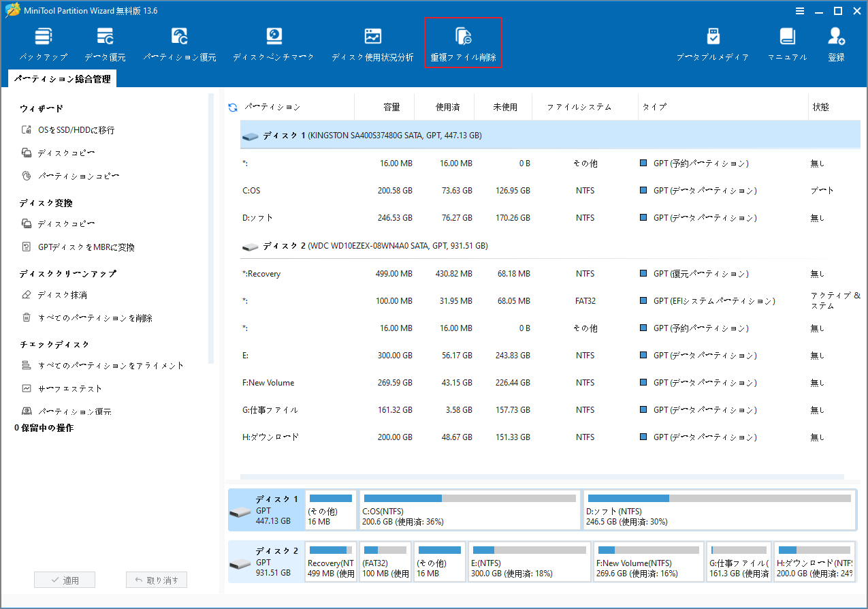The width and height of the screenshot is (868, 609).
Task: Click (FAT32) 100 MB block in disk map
Action: point(386,562)
